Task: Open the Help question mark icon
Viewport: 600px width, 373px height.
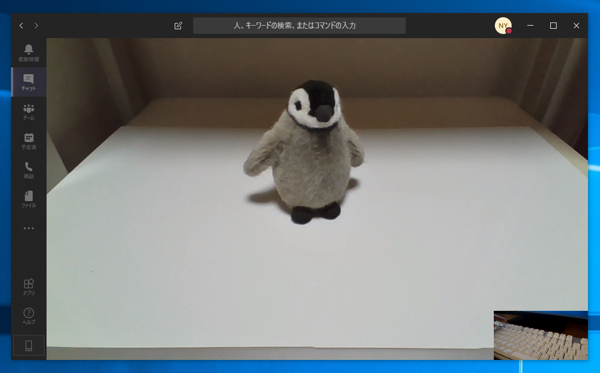Action: tap(29, 316)
